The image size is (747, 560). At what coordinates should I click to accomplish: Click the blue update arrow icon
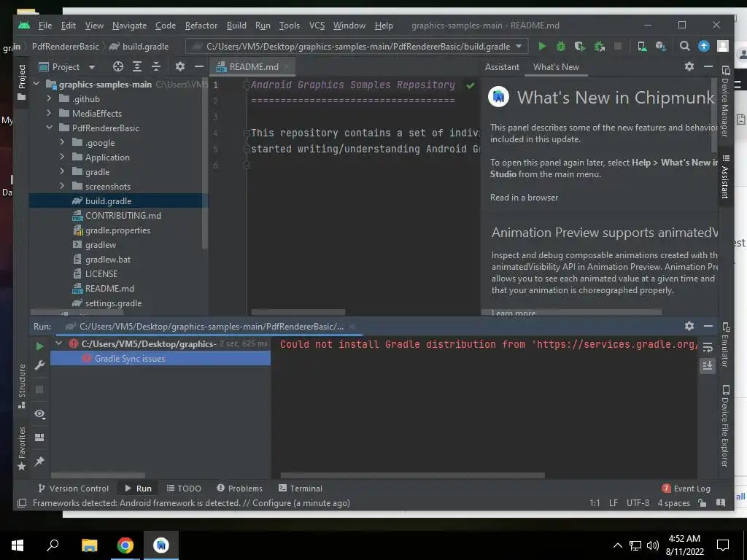click(x=704, y=46)
